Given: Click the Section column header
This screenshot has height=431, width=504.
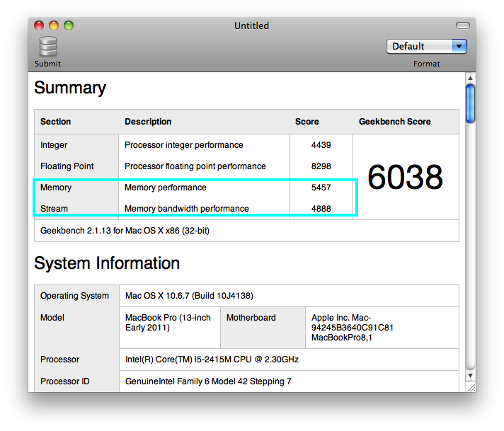Looking at the screenshot, I should (56, 122).
